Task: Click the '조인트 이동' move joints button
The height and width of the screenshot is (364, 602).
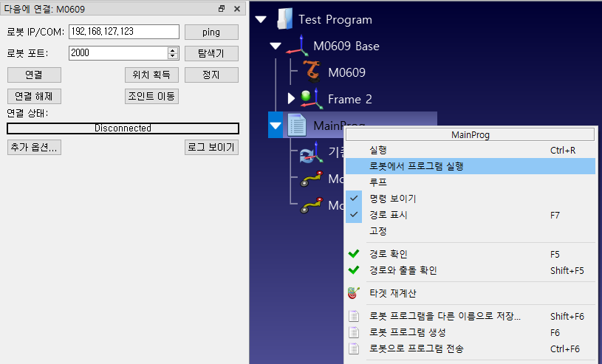Action: [x=151, y=97]
